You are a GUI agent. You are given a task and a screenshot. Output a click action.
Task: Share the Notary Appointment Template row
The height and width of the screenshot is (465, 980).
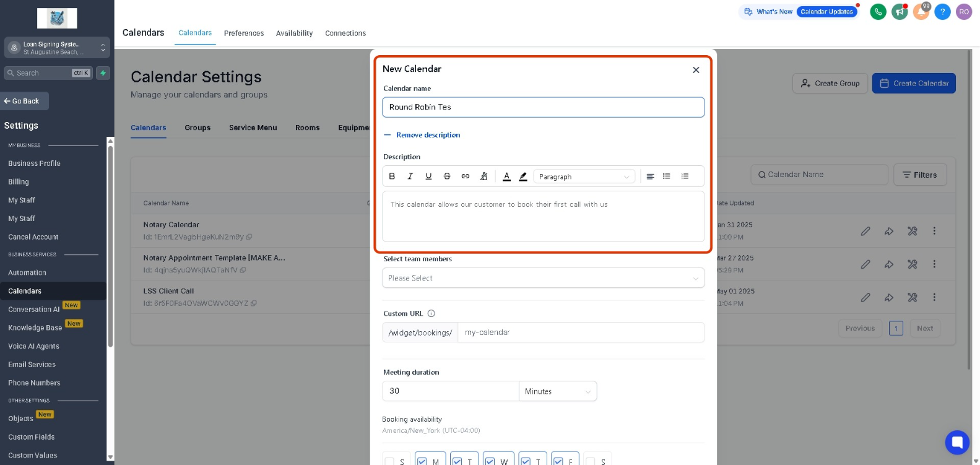[889, 264]
